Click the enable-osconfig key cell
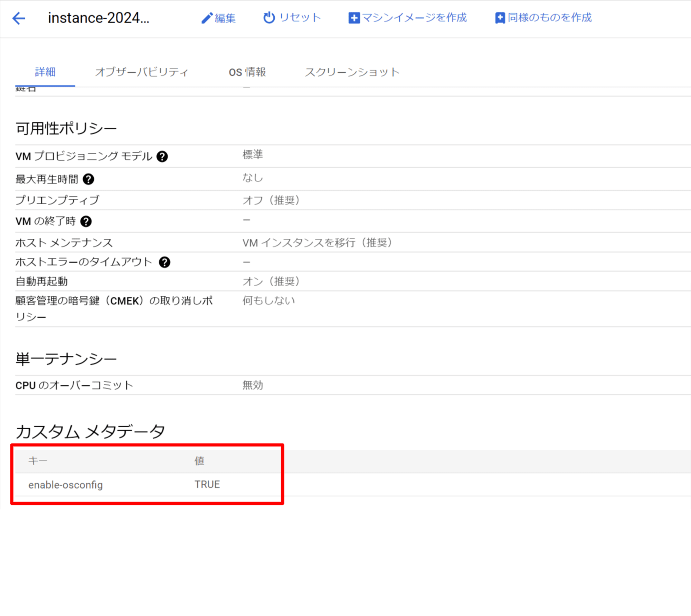The width and height of the screenshot is (691, 616). coord(66,485)
